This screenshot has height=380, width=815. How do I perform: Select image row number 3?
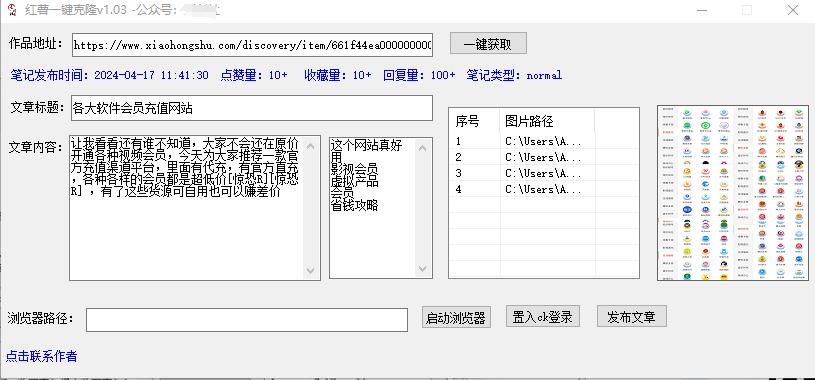tap(544, 173)
